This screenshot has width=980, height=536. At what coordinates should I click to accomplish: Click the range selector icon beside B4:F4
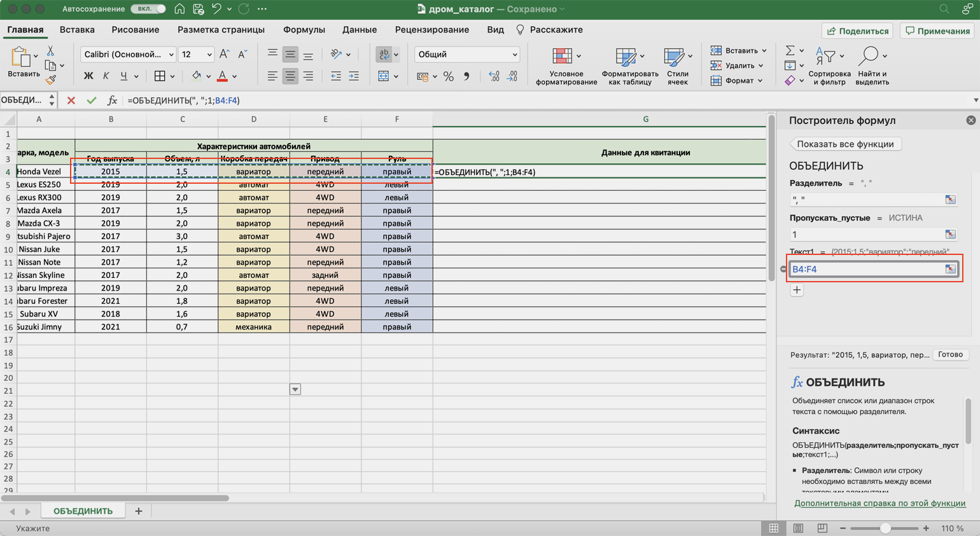pos(950,269)
